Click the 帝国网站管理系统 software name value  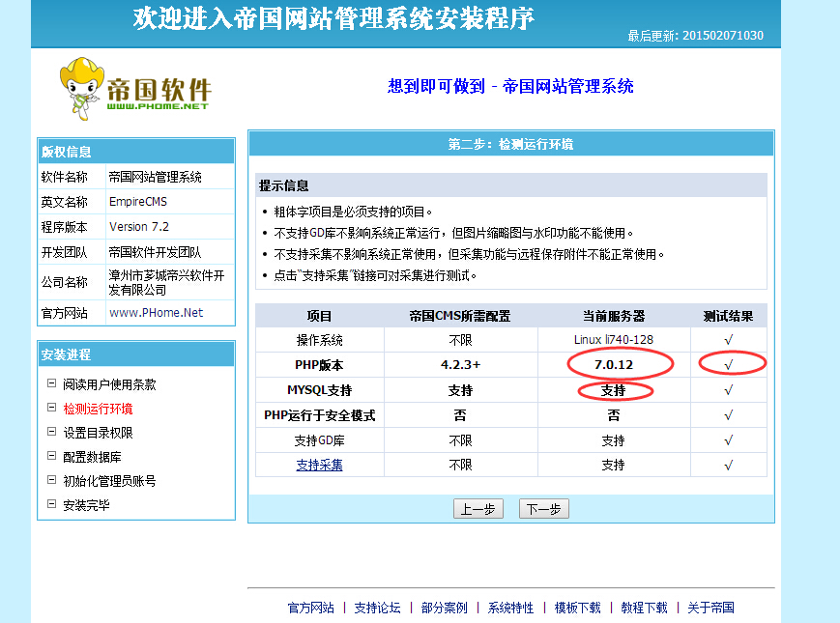155,177
